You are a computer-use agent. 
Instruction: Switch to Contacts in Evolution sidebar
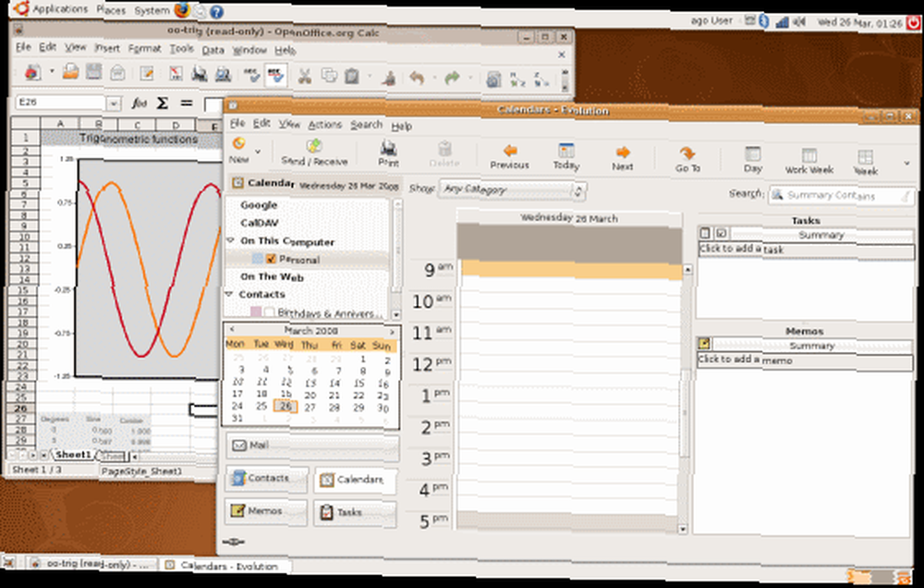pyautogui.click(x=266, y=478)
